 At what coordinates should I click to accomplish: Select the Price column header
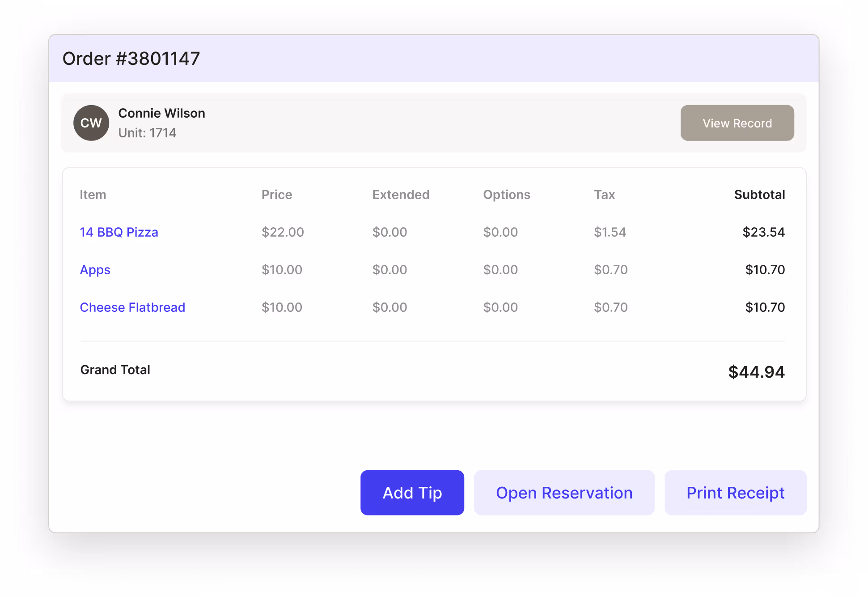(x=277, y=194)
